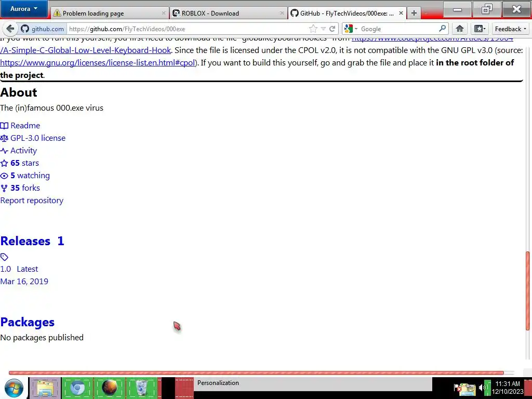Screen dimensions: 532x399
Task: Open Windows Explorer from the taskbar
Action: tap(45, 388)
